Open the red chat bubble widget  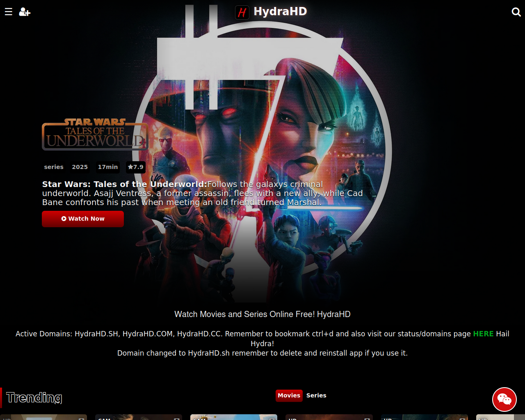click(504, 399)
